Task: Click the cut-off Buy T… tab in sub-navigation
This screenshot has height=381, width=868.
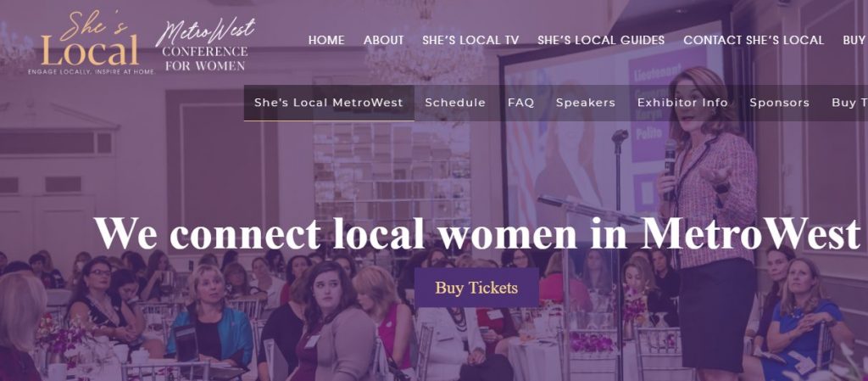Action: [849, 103]
